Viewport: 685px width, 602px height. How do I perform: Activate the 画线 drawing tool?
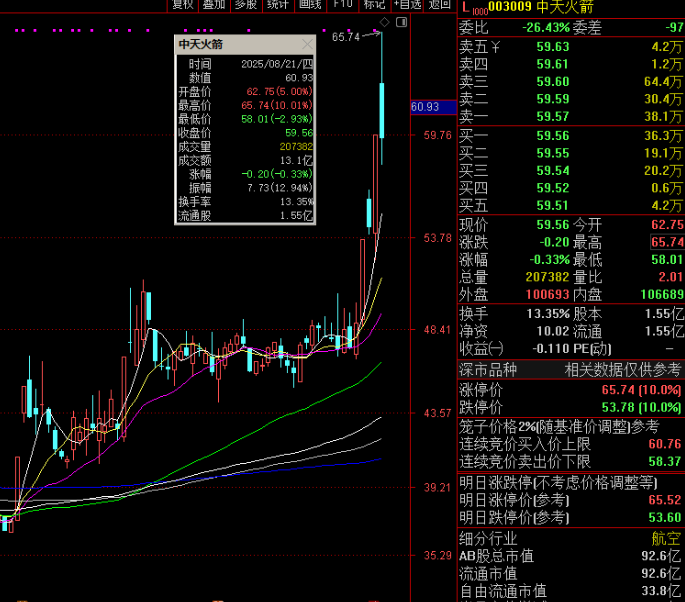[310, 5]
